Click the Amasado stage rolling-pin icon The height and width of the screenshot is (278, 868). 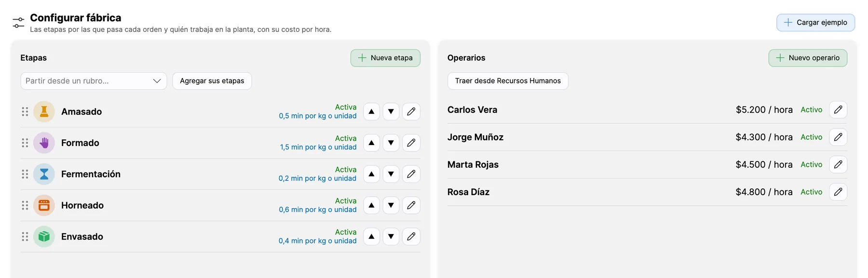[x=44, y=112]
